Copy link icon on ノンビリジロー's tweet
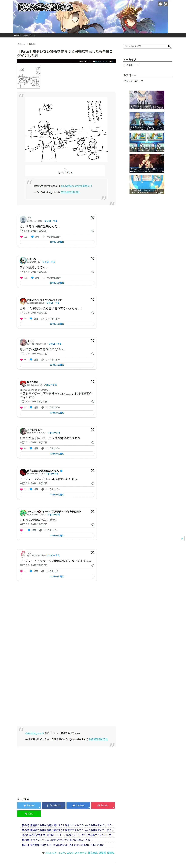The height and width of the screenshot is (868, 186). 43,448
